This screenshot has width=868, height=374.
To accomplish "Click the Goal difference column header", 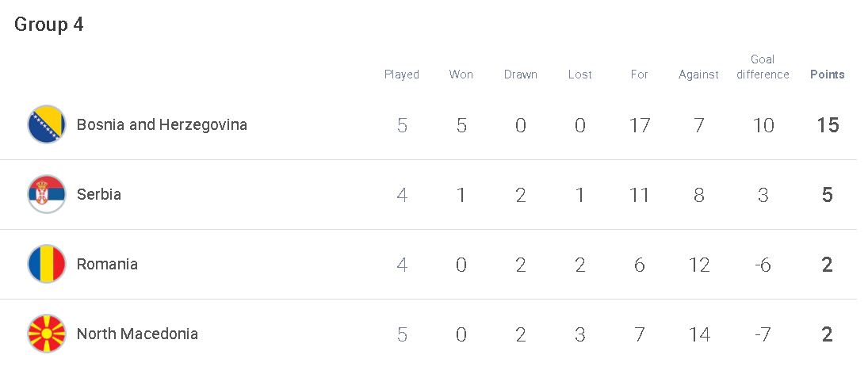I will click(763, 67).
